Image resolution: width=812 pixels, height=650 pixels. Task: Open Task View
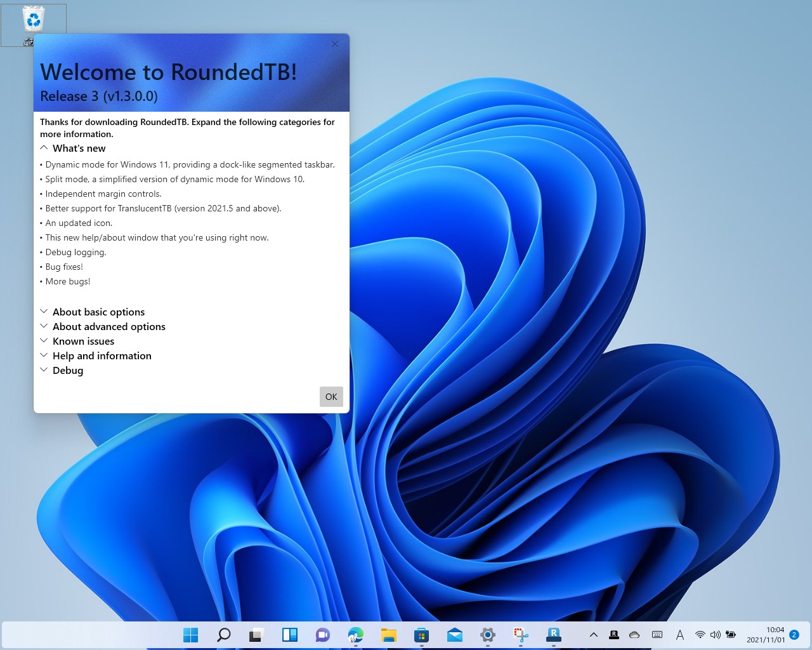(x=289, y=635)
